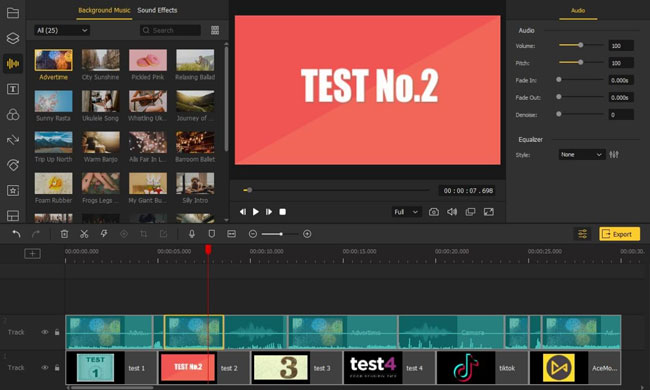Adjust the Volume slider

[x=581, y=45]
